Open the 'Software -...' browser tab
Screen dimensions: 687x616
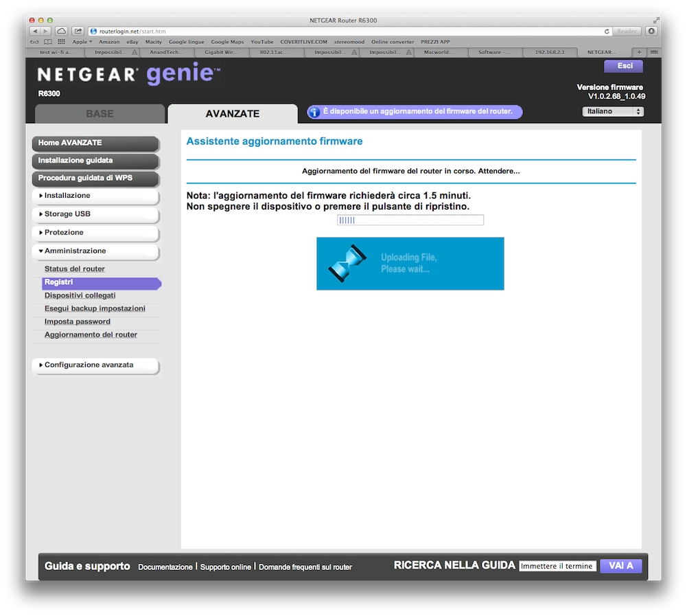click(495, 52)
